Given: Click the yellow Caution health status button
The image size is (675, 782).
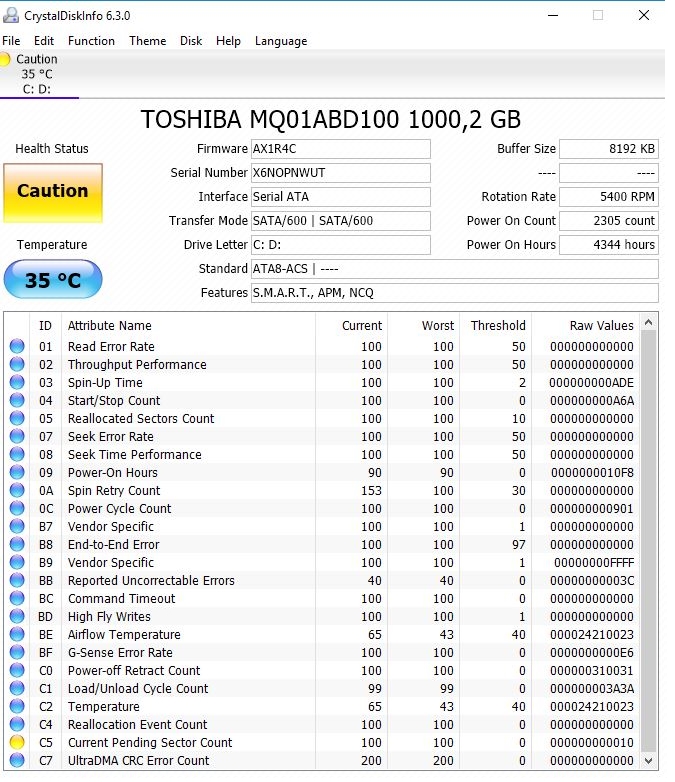Looking at the screenshot, I should (x=53, y=192).
